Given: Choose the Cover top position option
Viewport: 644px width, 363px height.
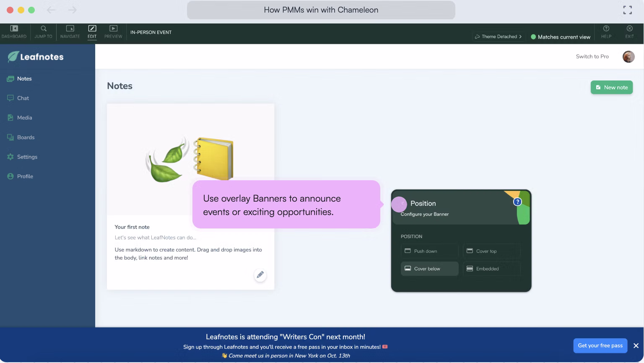Looking at the screenshot, I should (491, 251).
